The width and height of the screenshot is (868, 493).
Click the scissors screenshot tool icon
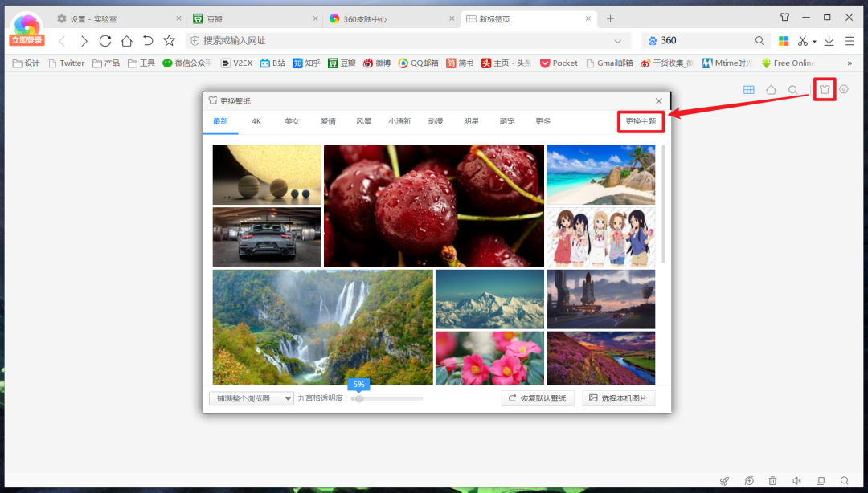click(x=803, y=40)
